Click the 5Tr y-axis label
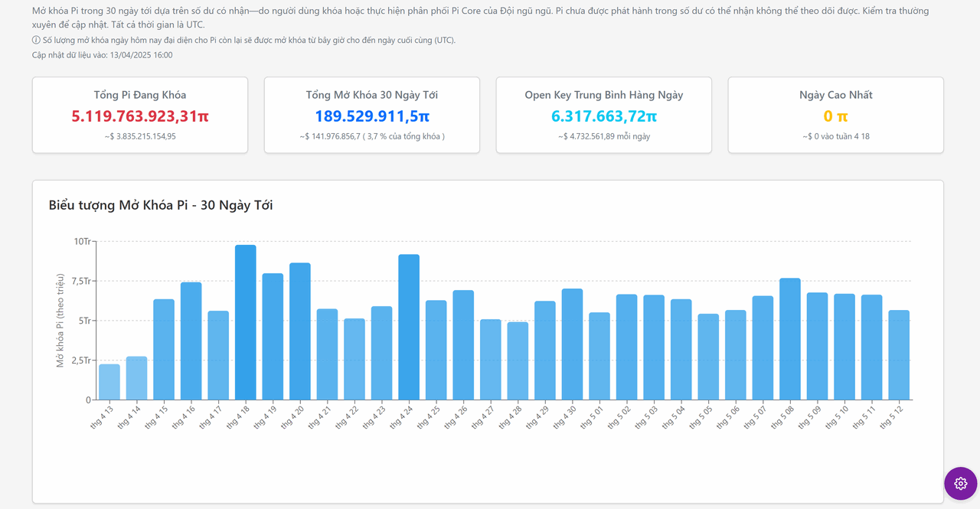This screenshot has height=509, width=980. [x=85, y=321]
